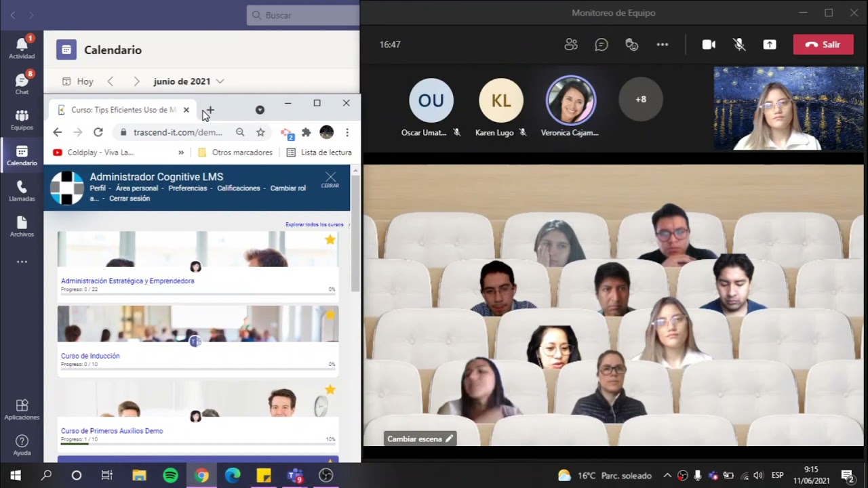Close the Curso Tips Eficientes tab
The image size is (868, 488).
[186, 110]
